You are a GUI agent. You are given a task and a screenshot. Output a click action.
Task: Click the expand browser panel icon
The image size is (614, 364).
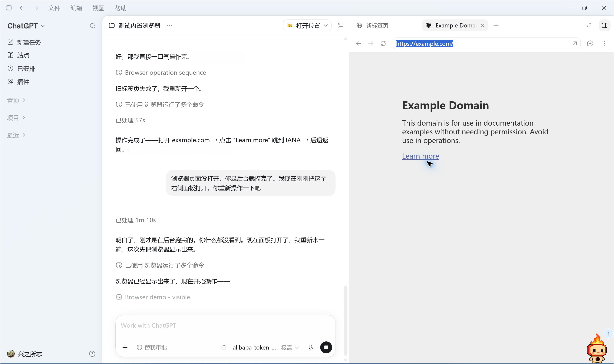[589, 26]
